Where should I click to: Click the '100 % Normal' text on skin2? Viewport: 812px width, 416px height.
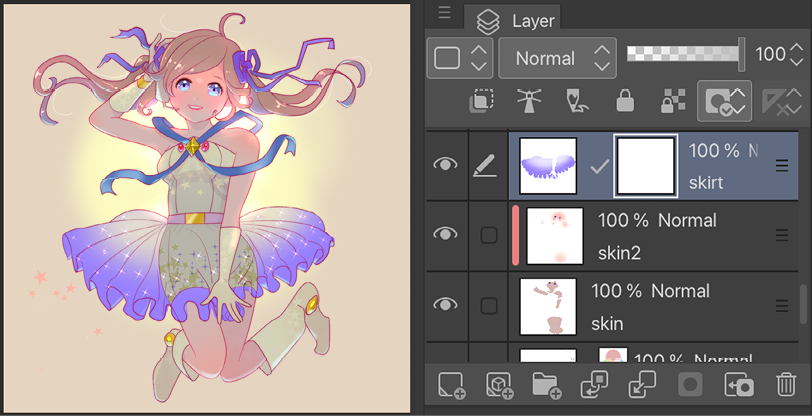click(657, 221)
